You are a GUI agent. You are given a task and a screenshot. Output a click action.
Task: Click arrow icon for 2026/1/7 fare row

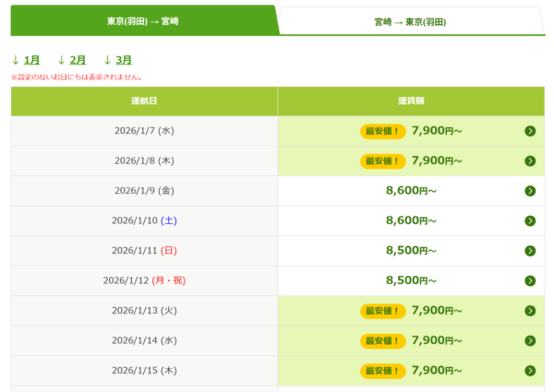(530, 131)
